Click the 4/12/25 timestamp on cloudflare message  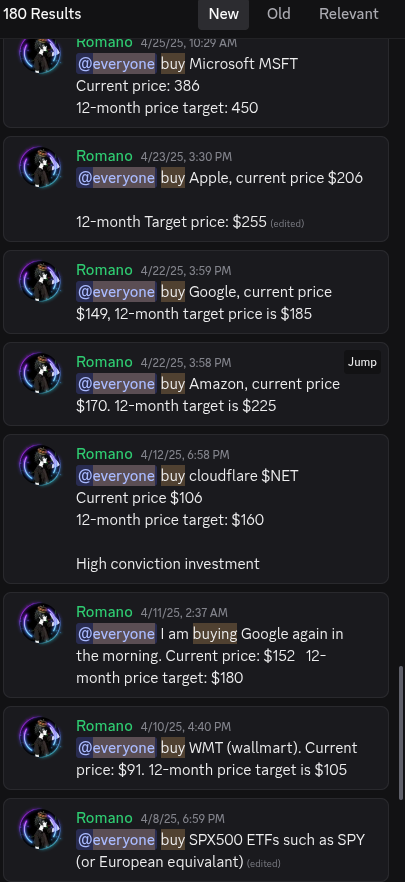point(185,454)
